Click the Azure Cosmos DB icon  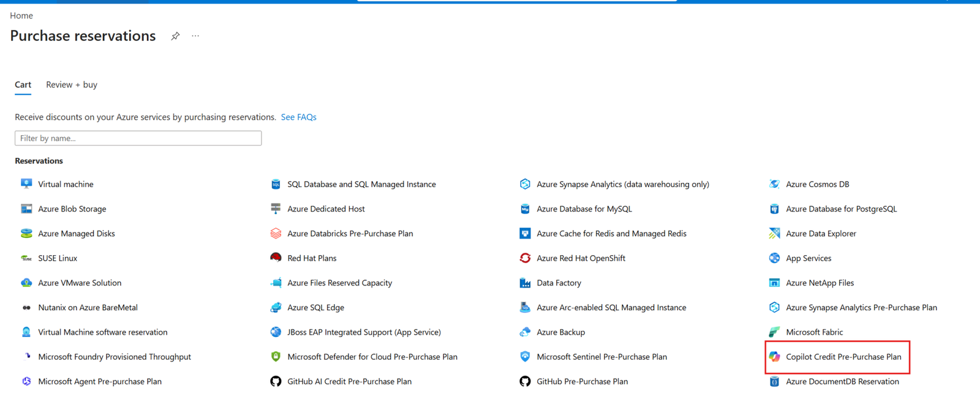pyautogui.click(x=774, y=184)
